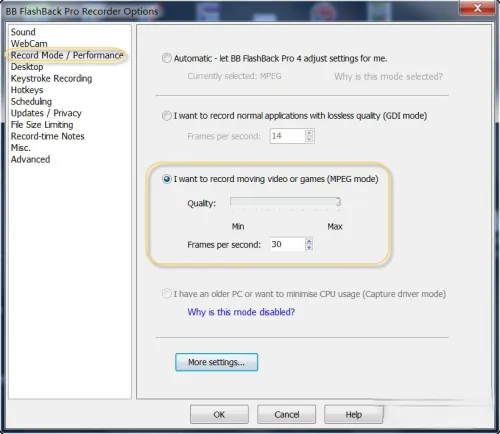
Task: Open the Sound options page
Action: [x=23, y=32]
